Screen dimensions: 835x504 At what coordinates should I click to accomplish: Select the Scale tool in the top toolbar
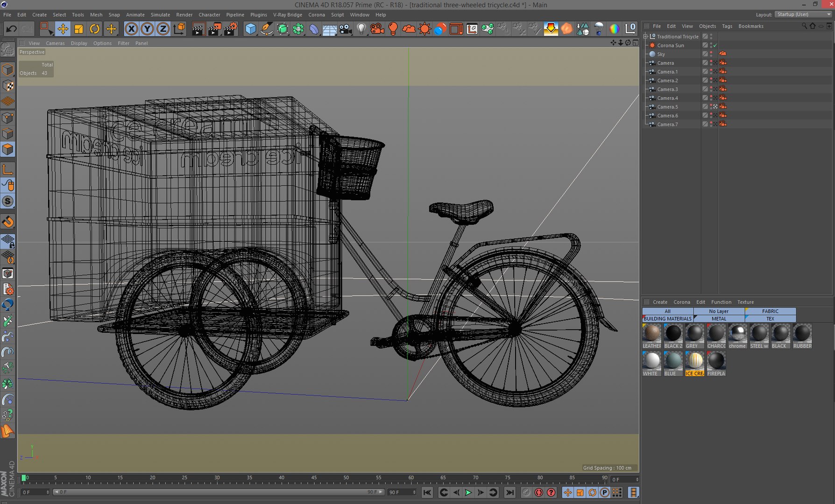(78, 29)
